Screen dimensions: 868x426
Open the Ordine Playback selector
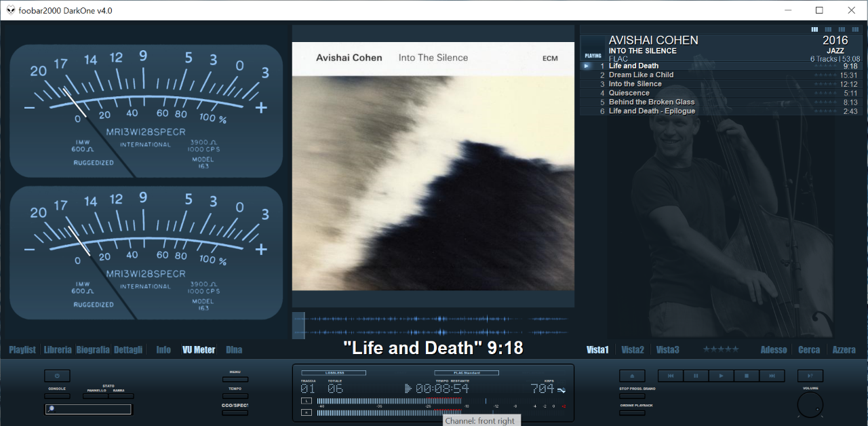pos(632,412)
